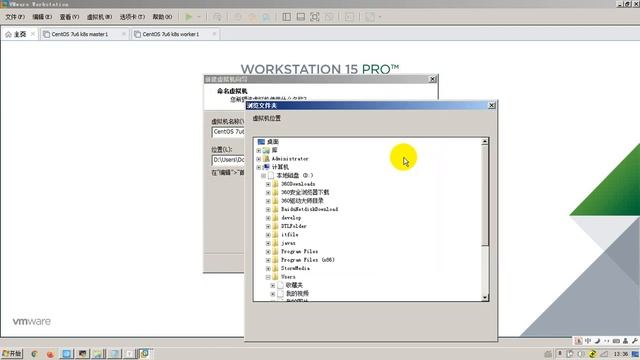Open the 帮助 (H) menu
Screen dimensions: 640x360
(162, 17)
